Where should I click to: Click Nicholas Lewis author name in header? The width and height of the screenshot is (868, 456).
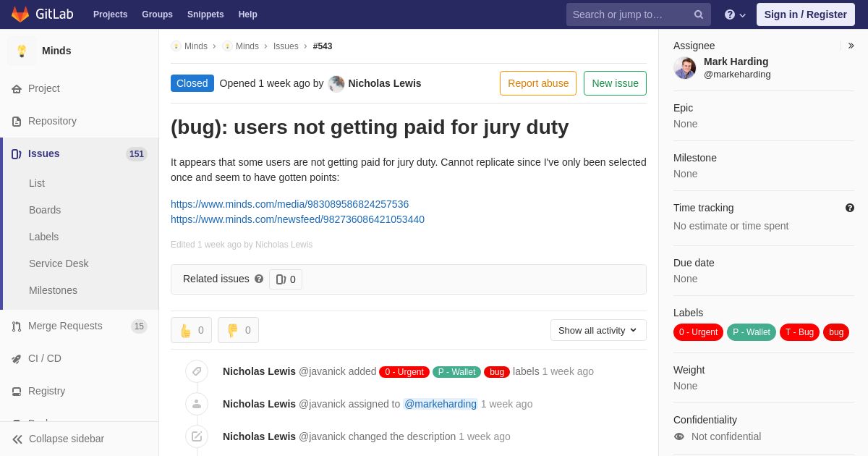pos(385,83)
